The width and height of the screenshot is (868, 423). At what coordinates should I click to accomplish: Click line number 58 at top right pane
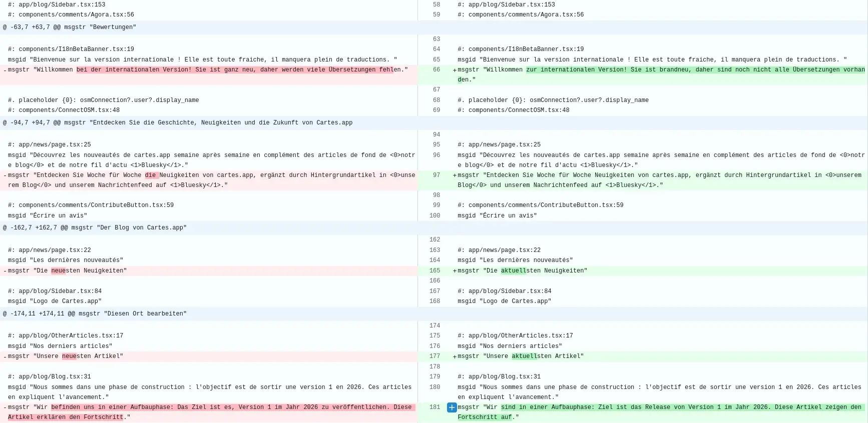coord(436,4)
